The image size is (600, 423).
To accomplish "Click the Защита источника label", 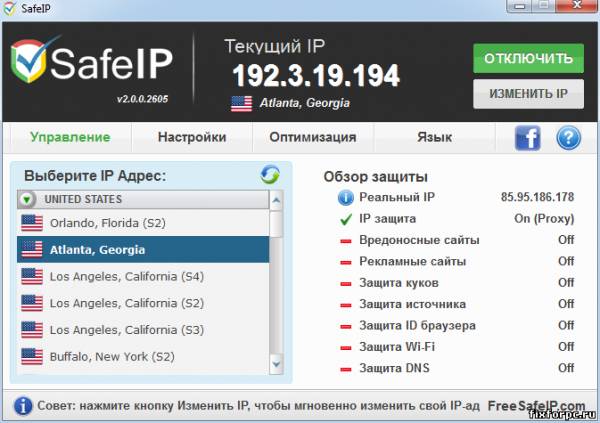I will tap(412, 304).
